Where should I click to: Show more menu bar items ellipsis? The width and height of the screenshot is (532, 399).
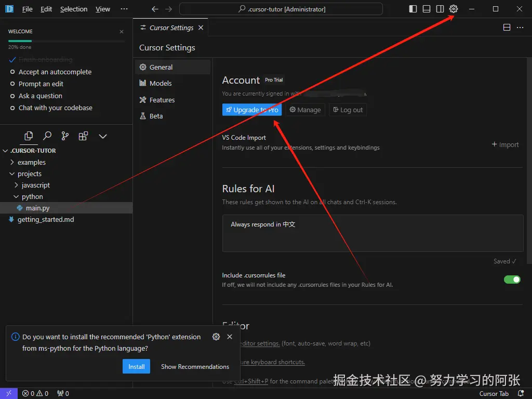pyautogui.click(x=124, y=9)
